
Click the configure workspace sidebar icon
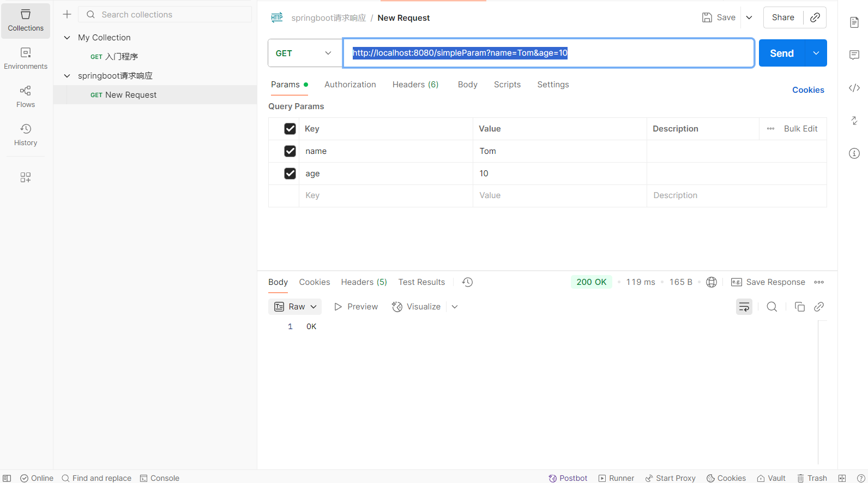click(26, 177)
